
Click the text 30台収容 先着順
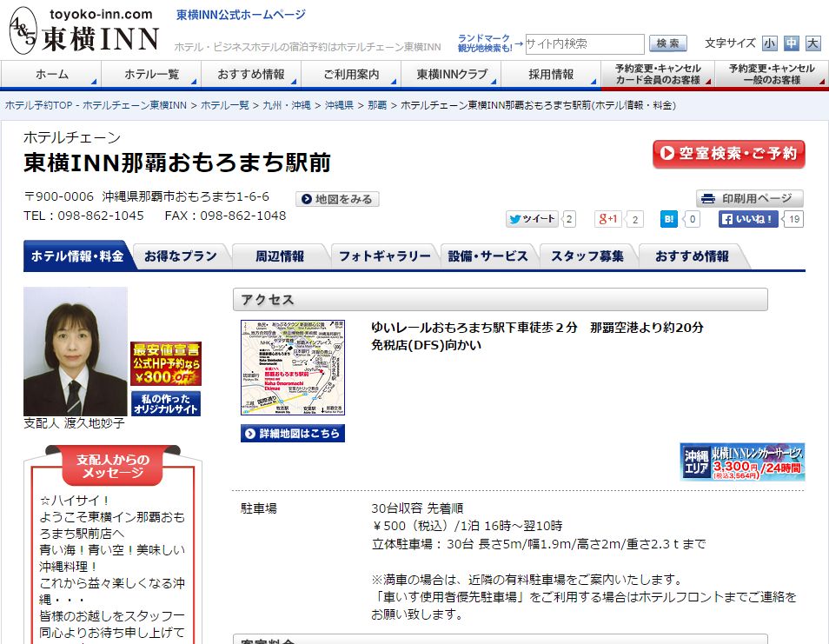[417, 508]
